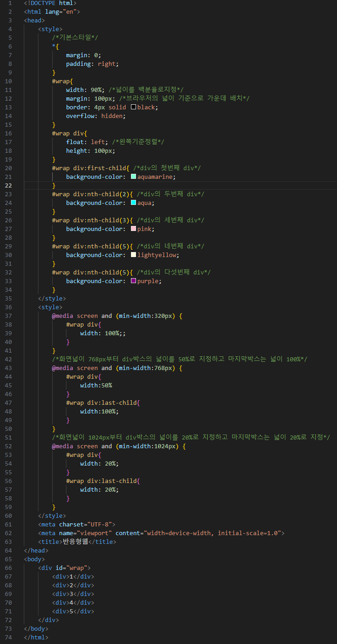337x644 pixels.
Task: Click the 반응형웹 title text
Action: point(75,542)
